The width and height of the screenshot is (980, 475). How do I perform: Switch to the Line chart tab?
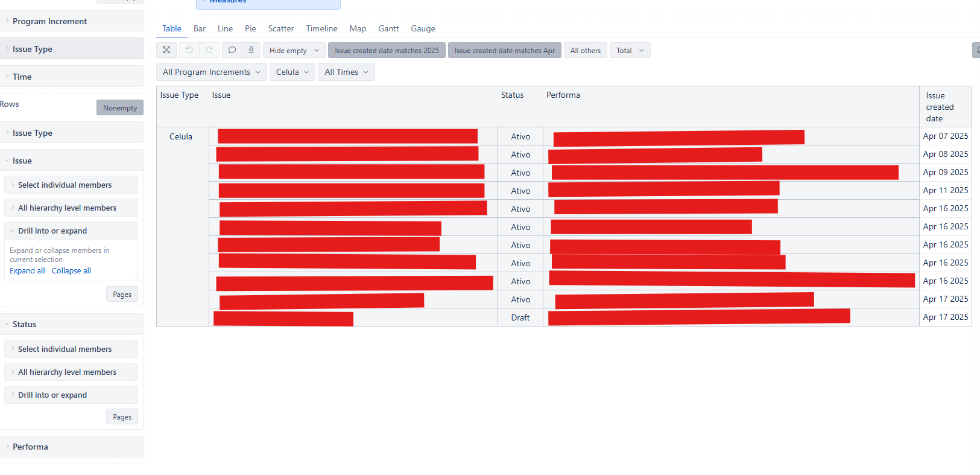point(225,28)
